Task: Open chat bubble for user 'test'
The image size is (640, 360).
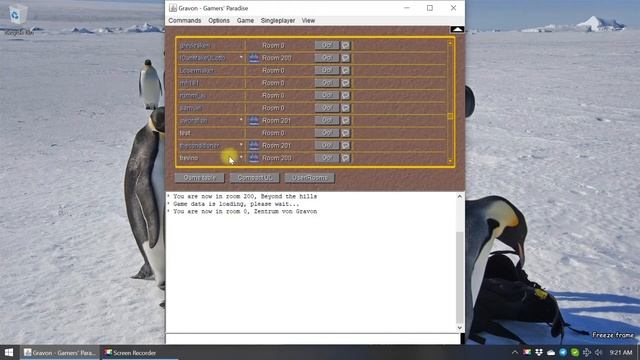Action: 346,133
